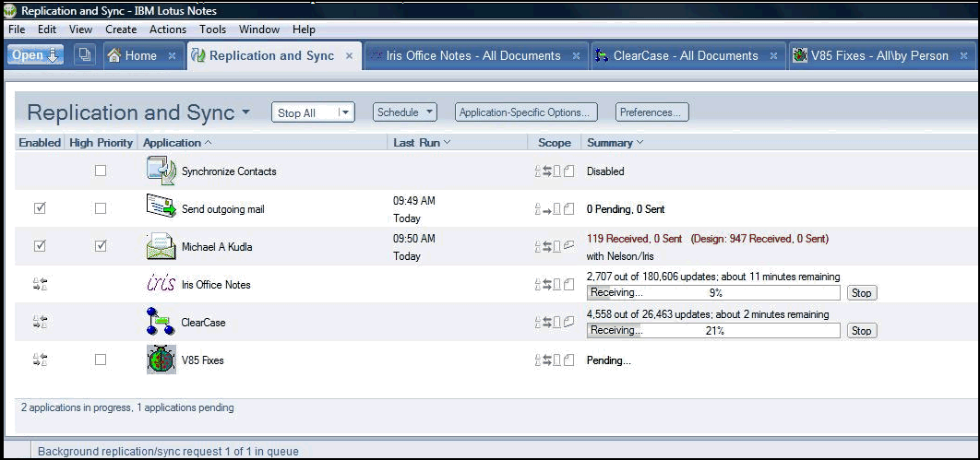Switch to the Home tab
Viewport: 980px width, 460px height.
click(x=142, y=55)
